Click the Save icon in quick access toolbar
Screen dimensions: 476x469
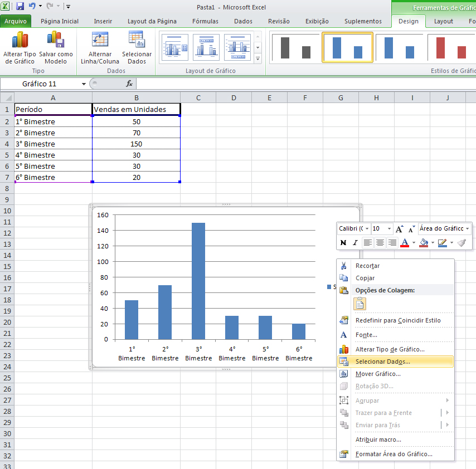[20, 6]
